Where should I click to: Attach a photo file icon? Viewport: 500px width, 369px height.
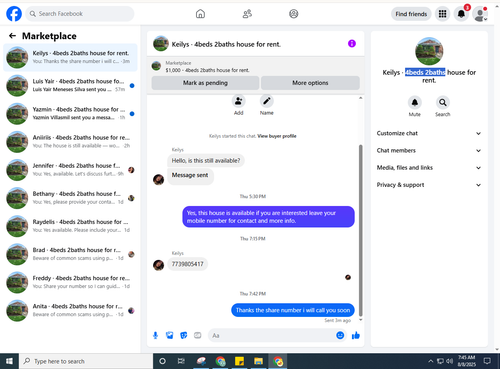(x=170, y=335)
